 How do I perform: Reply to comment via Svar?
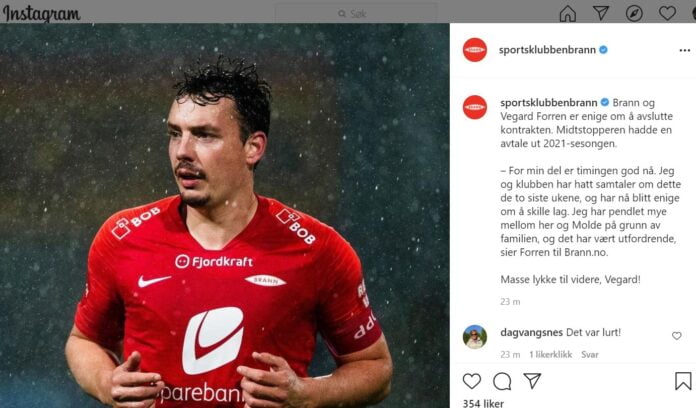(590, 354)
